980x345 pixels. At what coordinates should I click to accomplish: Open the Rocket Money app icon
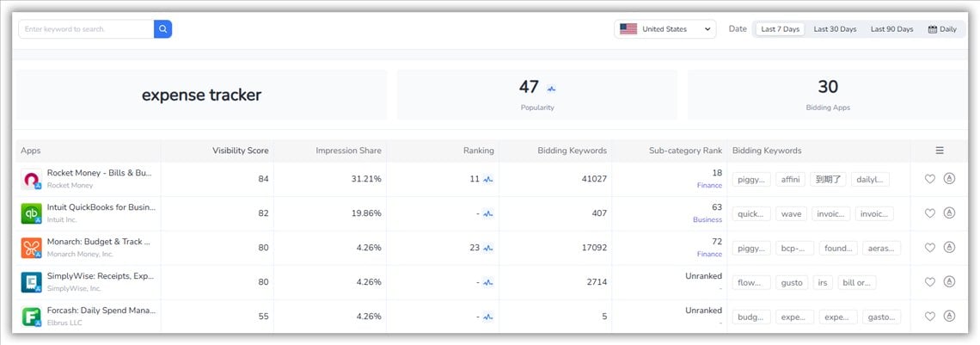31,179
